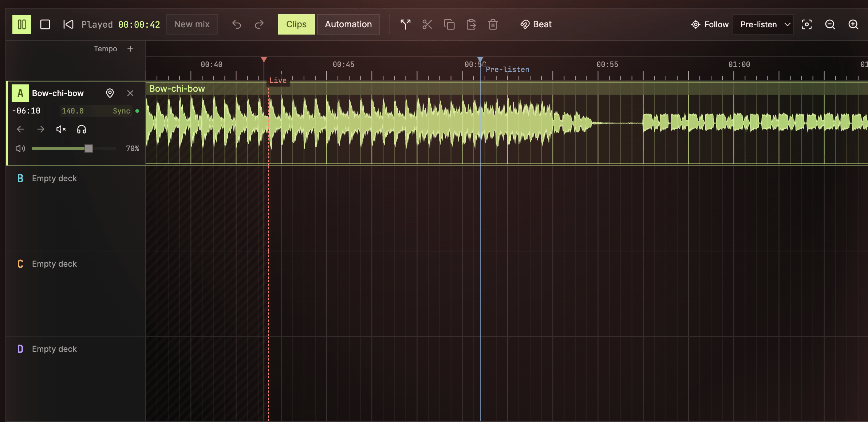Viewport: 868px width, 422px height.
Task: Click the deck A volume slider handle
Action: (89, 148)
